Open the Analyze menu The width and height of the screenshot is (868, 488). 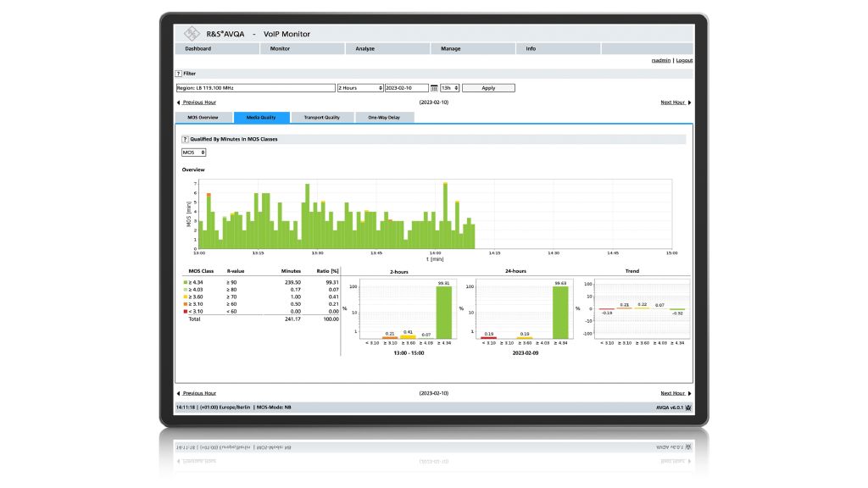365,48
